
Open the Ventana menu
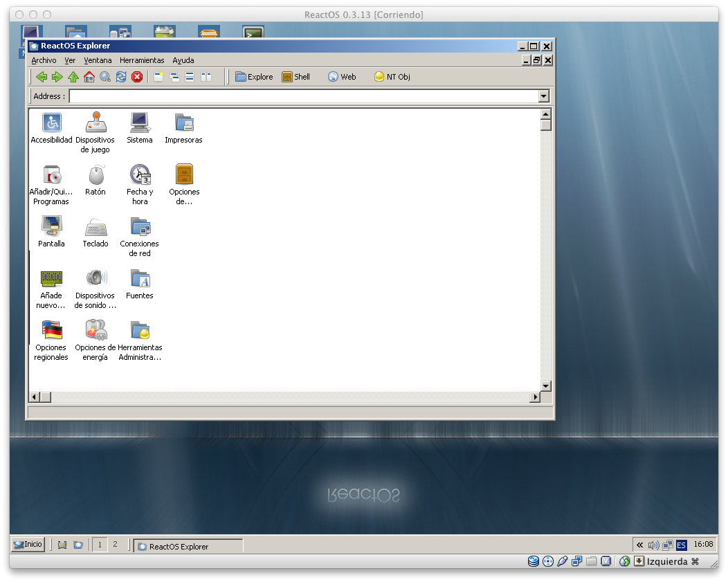pos(98,60)
